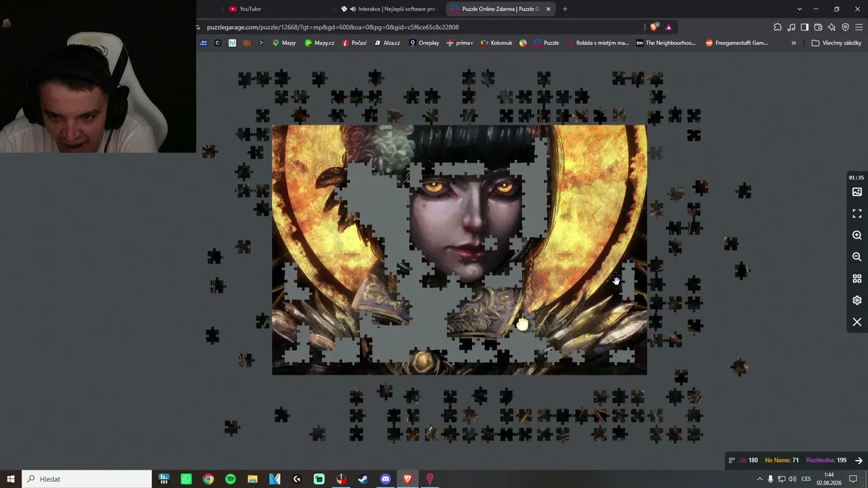
Task: Click the Já score of 180
Action: pyautogui.click(x=749, y=460)
